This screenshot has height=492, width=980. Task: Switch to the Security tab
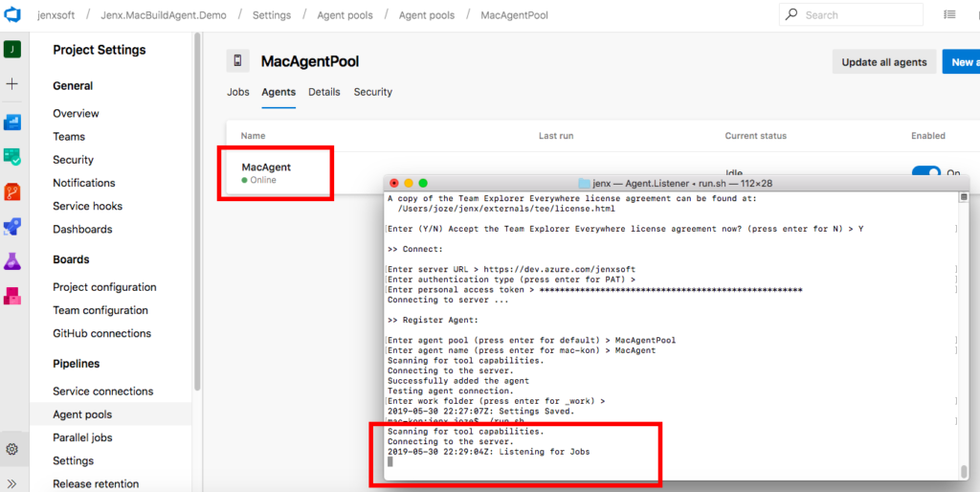[373, 92]
